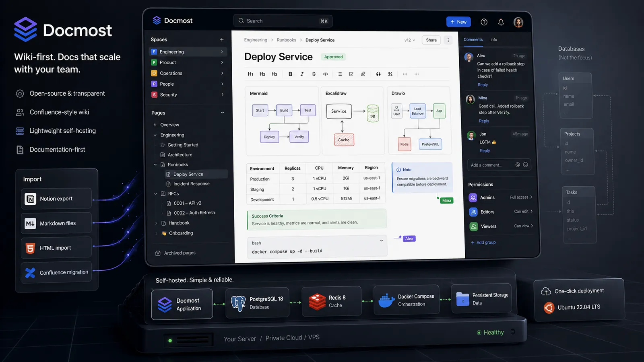Click the New button

(x=458, y=22)
